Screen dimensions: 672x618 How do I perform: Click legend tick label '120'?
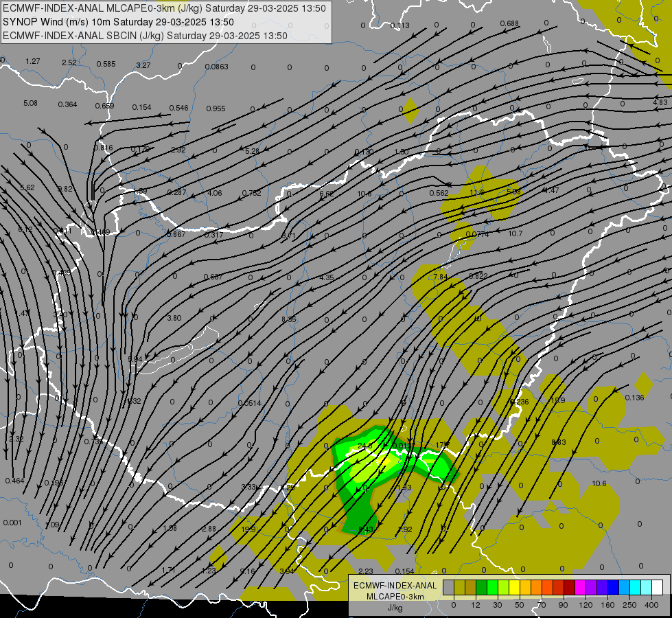click(586, 605)
